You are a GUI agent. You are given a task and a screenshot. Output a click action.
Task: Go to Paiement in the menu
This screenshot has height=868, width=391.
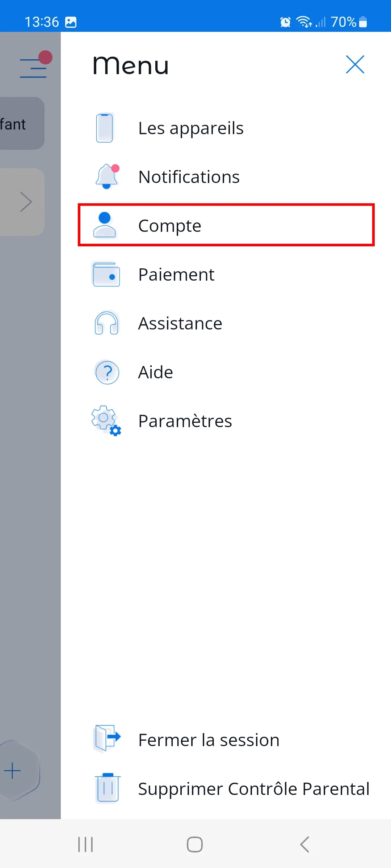[176, 275]
